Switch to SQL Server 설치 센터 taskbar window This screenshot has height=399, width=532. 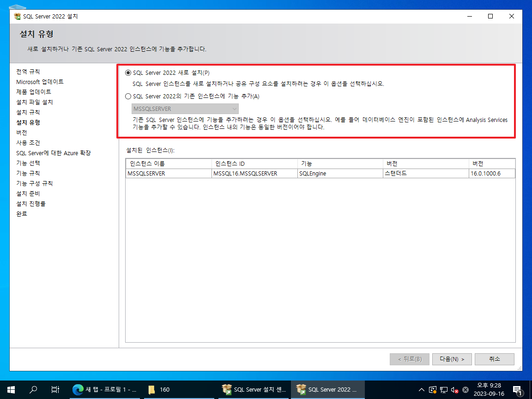[x=254, y=389]
